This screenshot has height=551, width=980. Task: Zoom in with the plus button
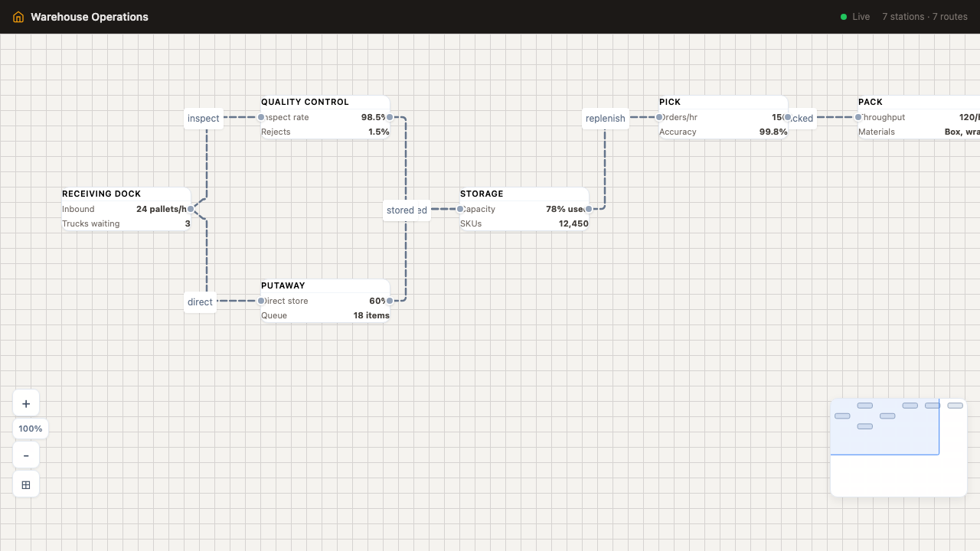click(26, 403)
